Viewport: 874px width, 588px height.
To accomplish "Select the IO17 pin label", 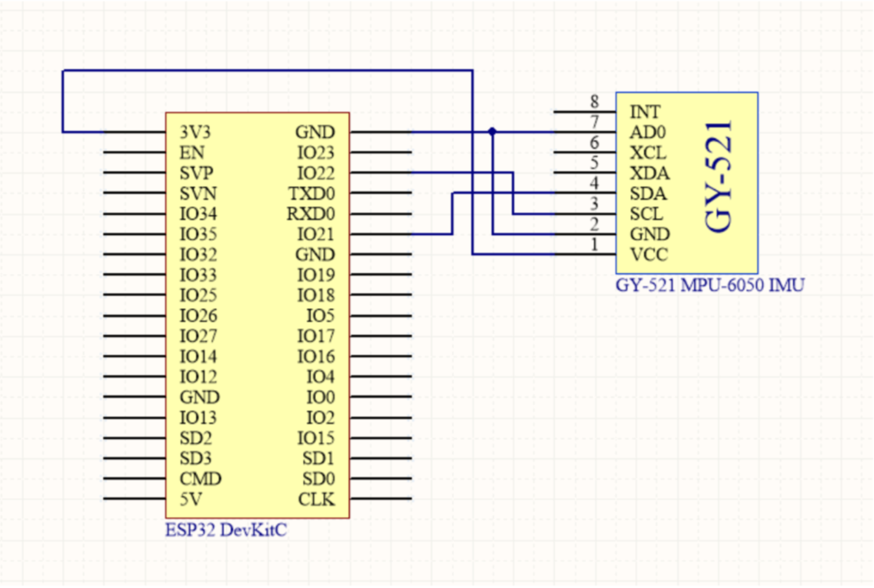I will pyautogui.click(x=315, y=336).
